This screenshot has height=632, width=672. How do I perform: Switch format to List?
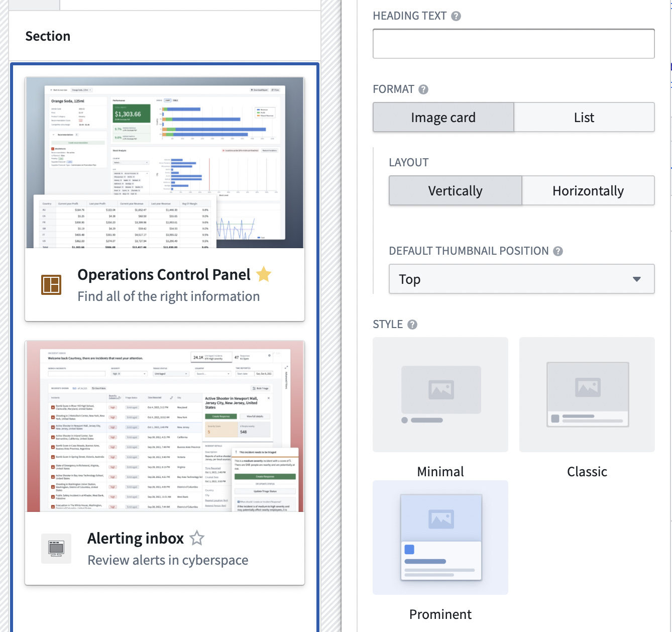coord(584,117)
